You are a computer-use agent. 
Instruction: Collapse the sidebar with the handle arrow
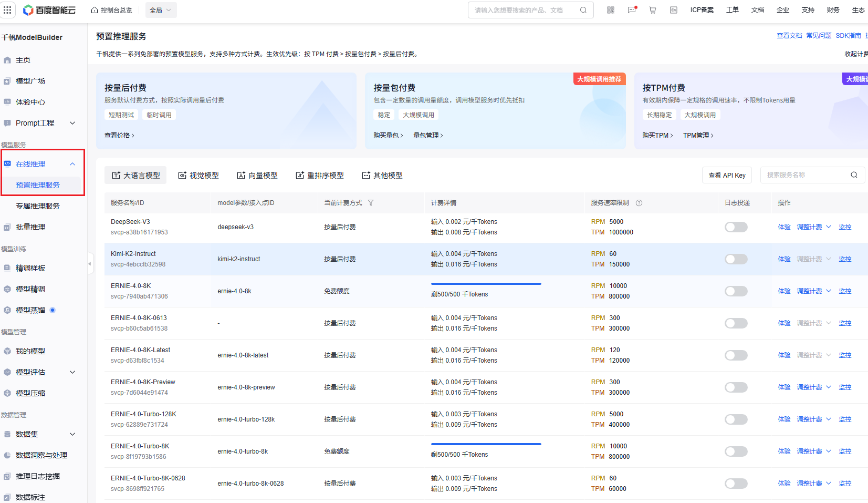pos(90,264)
